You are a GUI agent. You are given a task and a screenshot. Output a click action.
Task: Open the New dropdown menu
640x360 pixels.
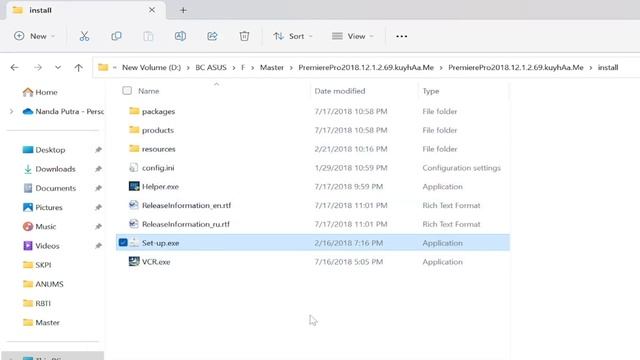tap(34, 36)
